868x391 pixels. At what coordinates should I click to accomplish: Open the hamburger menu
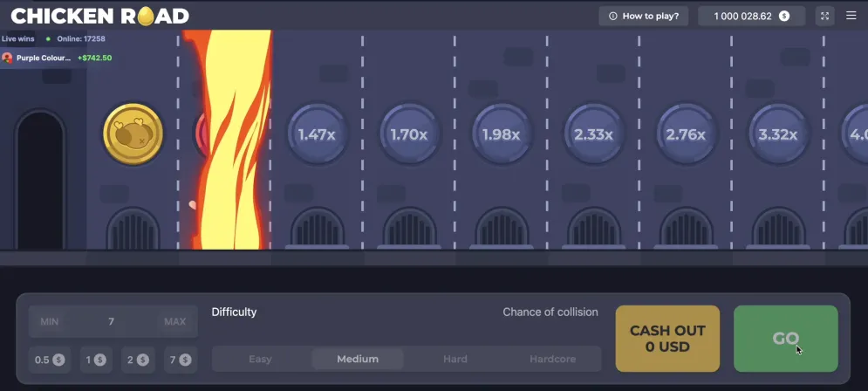point(851,16)
